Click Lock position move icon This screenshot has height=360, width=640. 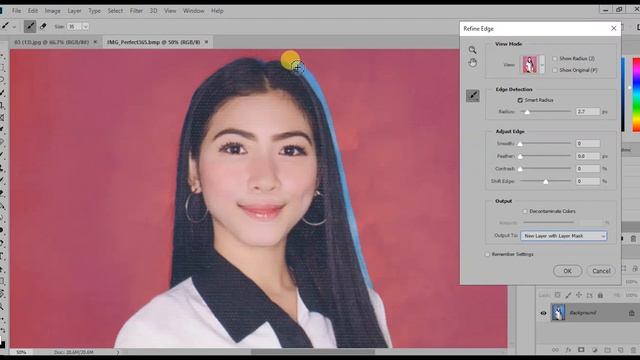[579, 295]
